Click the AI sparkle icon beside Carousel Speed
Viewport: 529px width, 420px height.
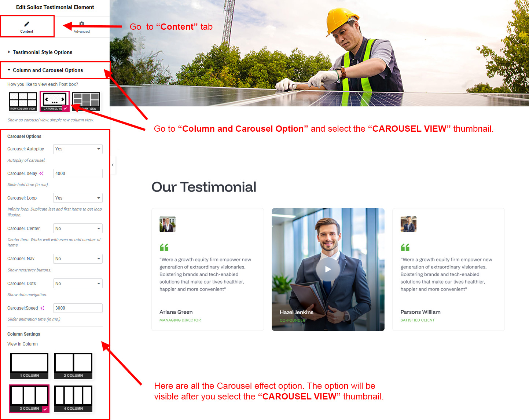pos(42,308)
